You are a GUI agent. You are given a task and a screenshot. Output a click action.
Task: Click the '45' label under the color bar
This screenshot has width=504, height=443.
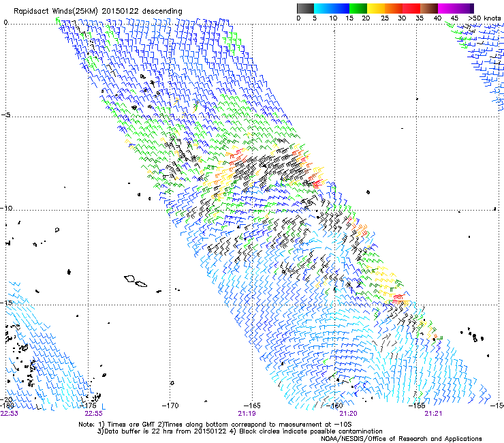[x=454, y=18]
